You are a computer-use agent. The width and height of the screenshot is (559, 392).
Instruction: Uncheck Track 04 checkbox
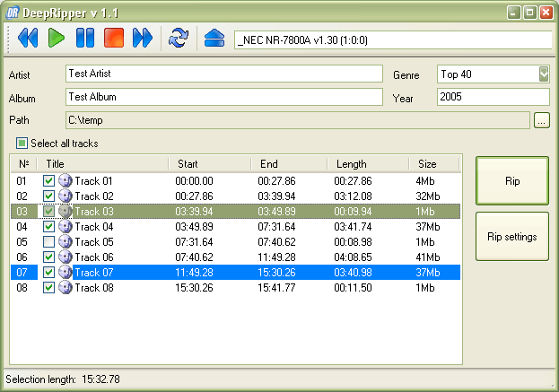[x=48, y=227]
